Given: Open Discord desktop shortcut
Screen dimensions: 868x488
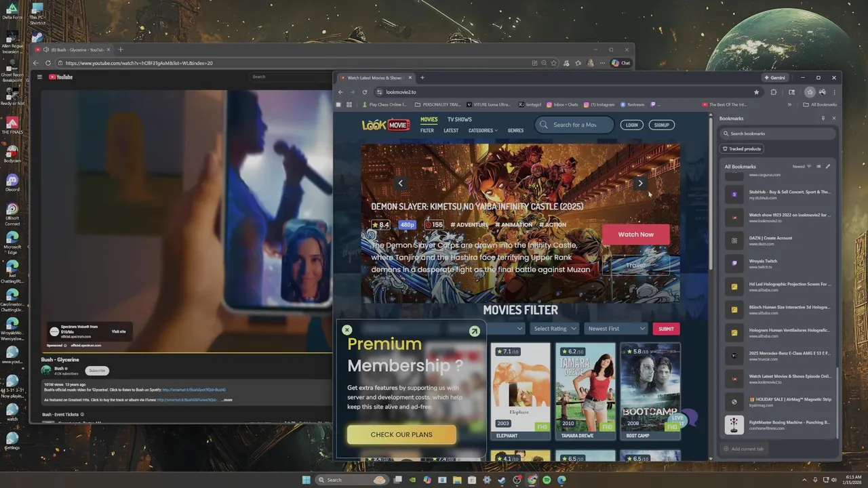Looking at the screenshot, I should coord(12,182).
